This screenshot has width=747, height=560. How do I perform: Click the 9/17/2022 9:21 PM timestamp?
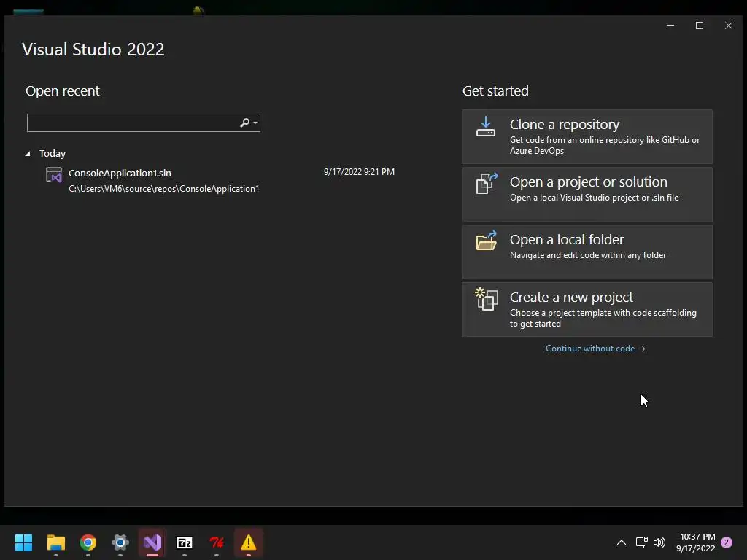point(359,172)
